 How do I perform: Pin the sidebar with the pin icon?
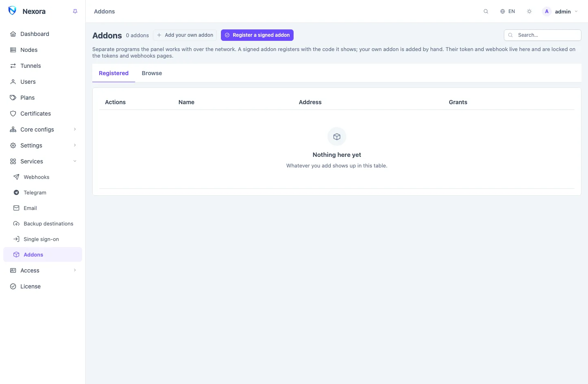pos(75,11)
